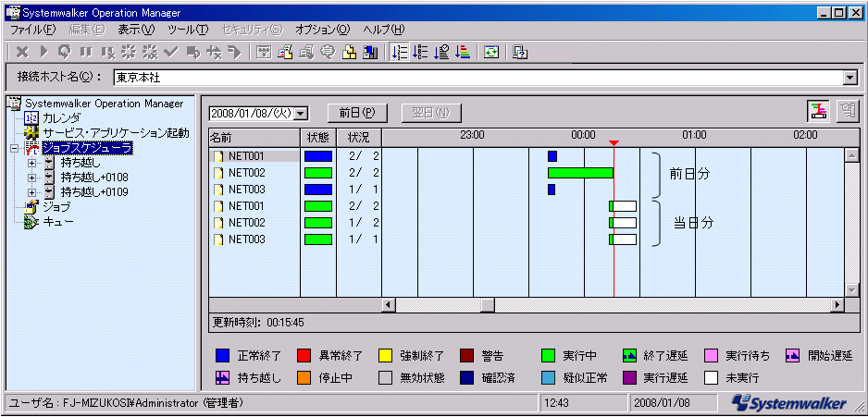Click the checkmark confirm toolbar icon
868x417 pixels.
[171, 52]
